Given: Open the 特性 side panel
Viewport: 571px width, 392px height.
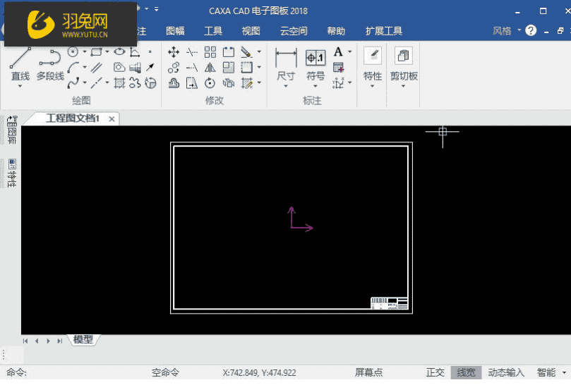Looking at the screenshot, I should [x=12, y=173].
